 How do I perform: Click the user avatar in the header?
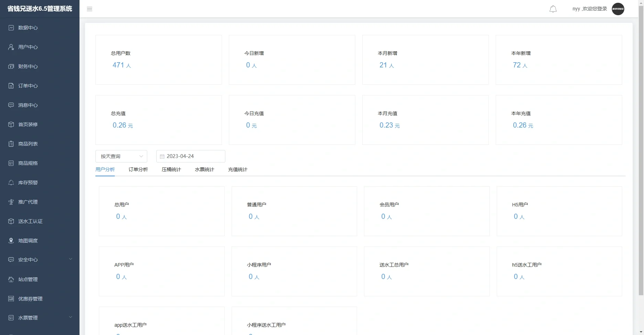pyautogui.click(x=618, y=9)
